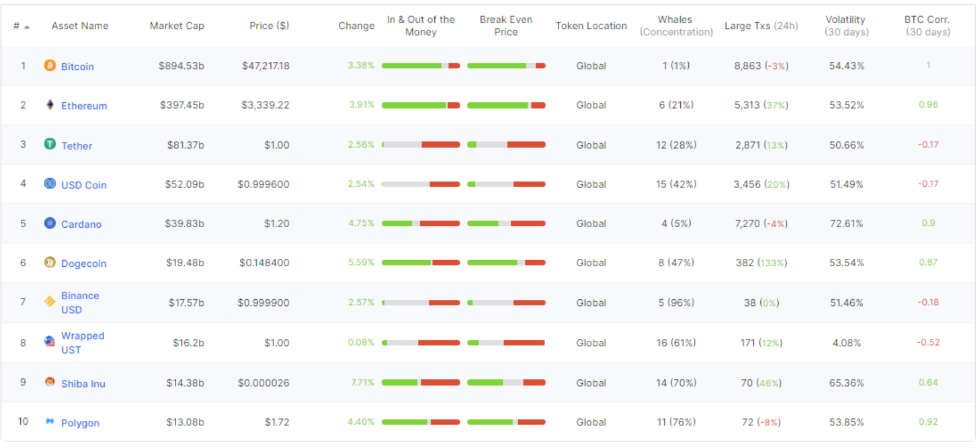This screenshot has width=980, height=448.
Task: Click Shiba Inu change 7.71%
Action: pos(362,382)
